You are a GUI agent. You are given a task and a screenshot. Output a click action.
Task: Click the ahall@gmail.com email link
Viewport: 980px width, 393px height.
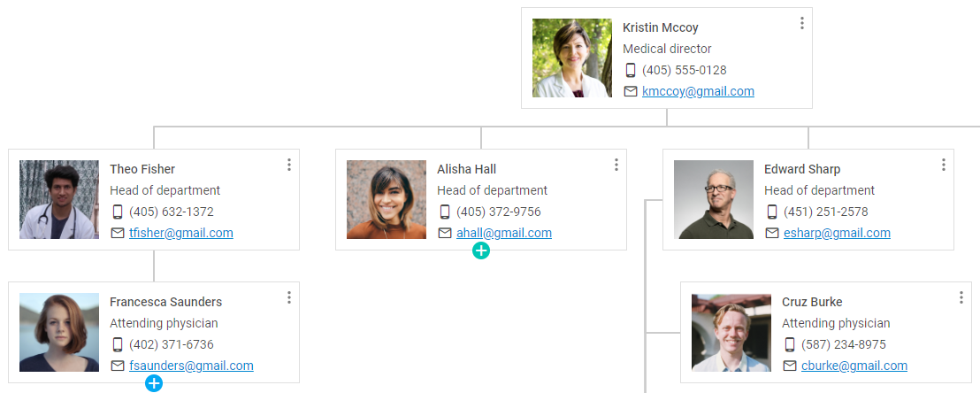[x=504, y=233]
